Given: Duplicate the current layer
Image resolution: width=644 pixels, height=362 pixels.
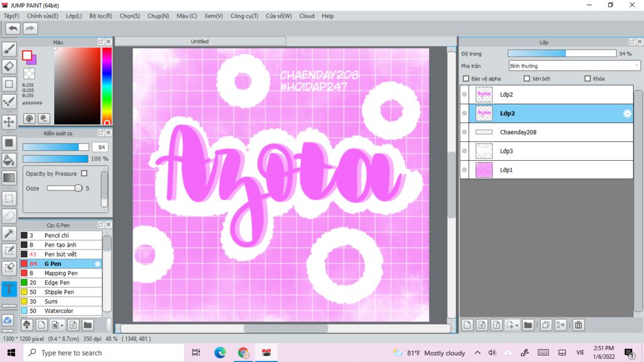Looking at the screenshot, I should [x=546, y=325].
